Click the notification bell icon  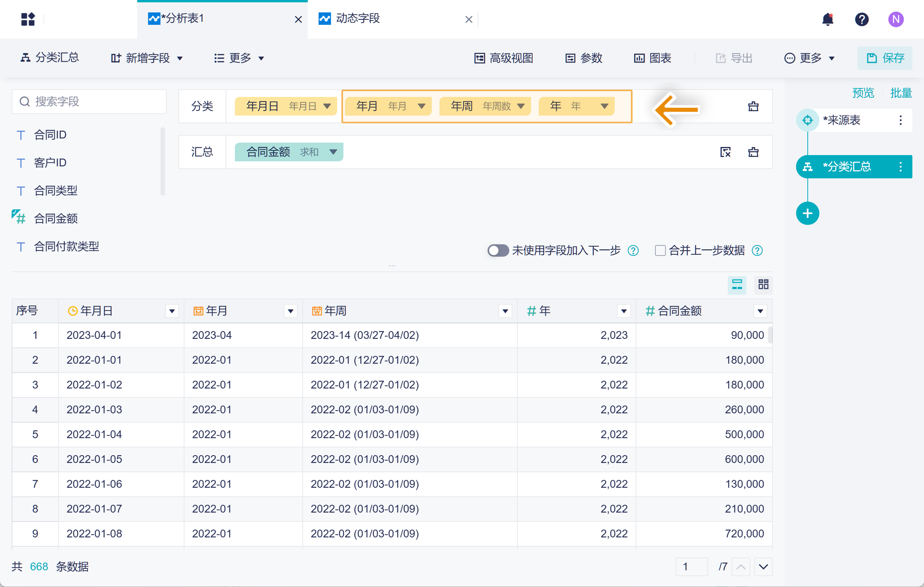pyautogui.click(x=827, y=19)
